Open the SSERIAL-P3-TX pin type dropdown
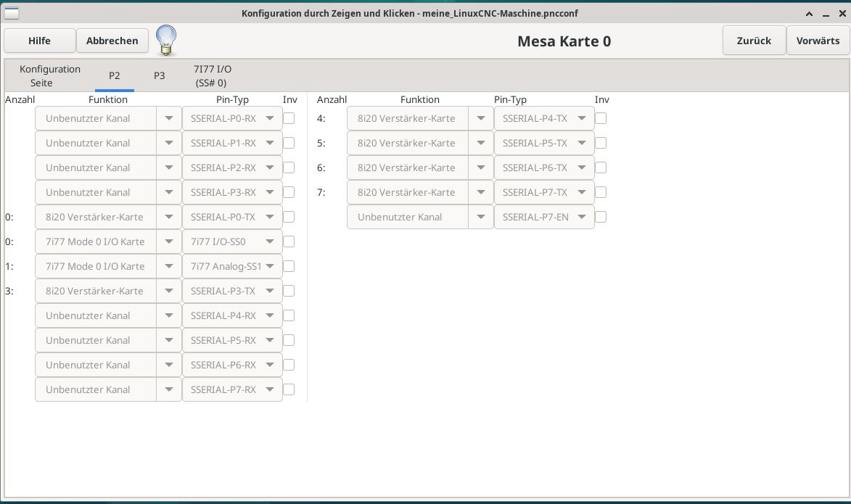Screen dimensions: 851x504 (x=232, y=291)
